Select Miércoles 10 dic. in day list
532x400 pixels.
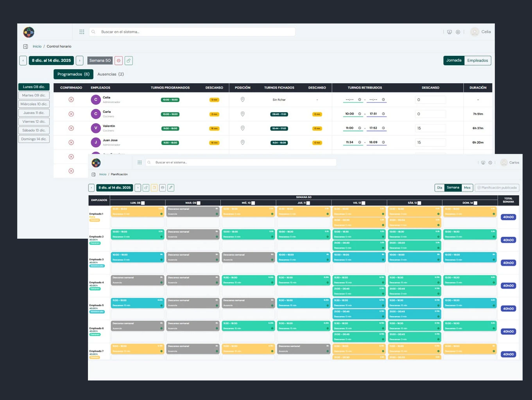(x=34, y=104)
